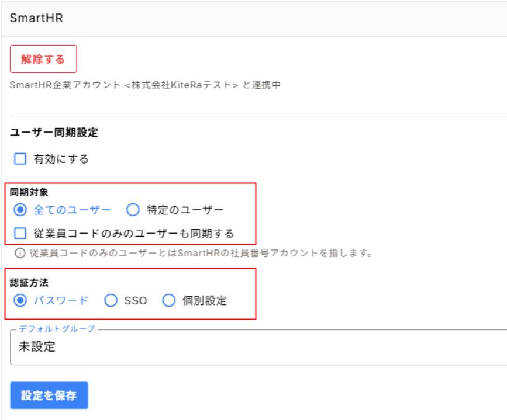The image size is (507, 420).
Task: Click the info icon beside the employee code note
Action: point(20,253)
